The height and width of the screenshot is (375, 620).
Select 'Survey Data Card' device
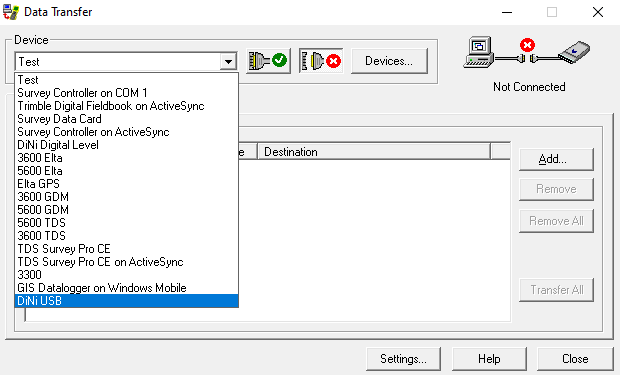127,119
